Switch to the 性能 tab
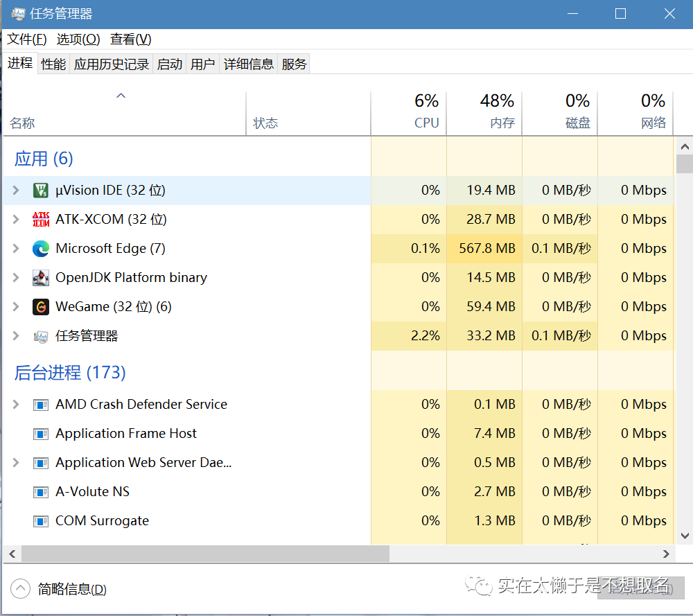The width and height of the screenshot is (693, 616). click(x=53, y=64)
